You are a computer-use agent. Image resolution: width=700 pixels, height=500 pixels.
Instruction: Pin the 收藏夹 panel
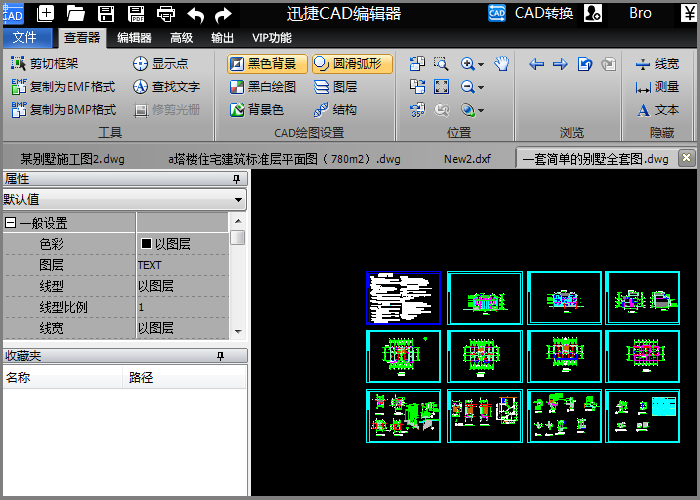[x=220, y=356]
